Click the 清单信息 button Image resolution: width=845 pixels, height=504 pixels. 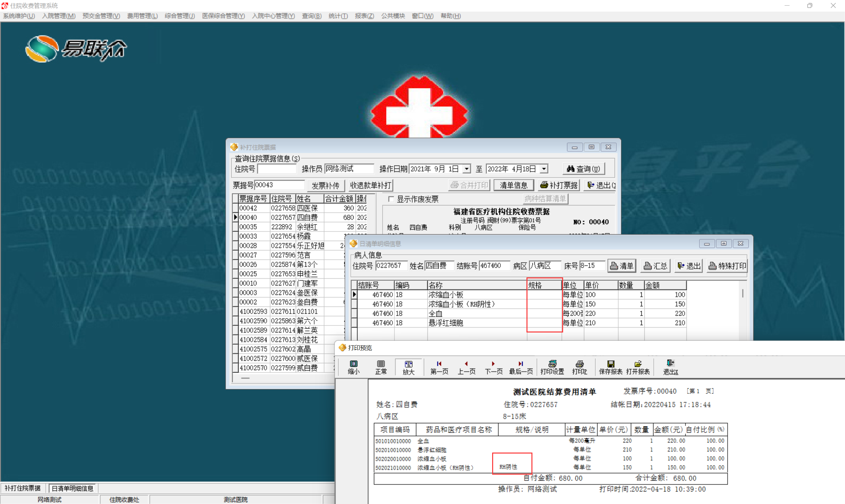coord(513,185)
